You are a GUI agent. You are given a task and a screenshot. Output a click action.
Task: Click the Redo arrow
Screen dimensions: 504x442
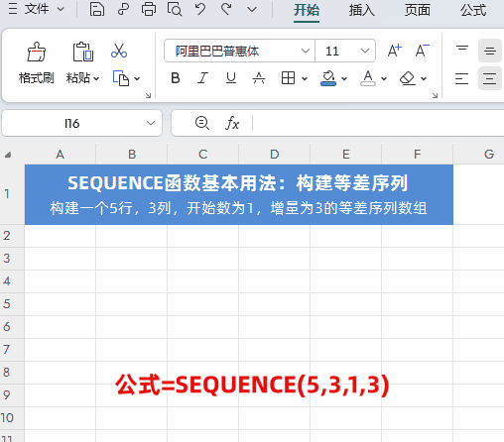pyautogui.click(x=226, y=9)
